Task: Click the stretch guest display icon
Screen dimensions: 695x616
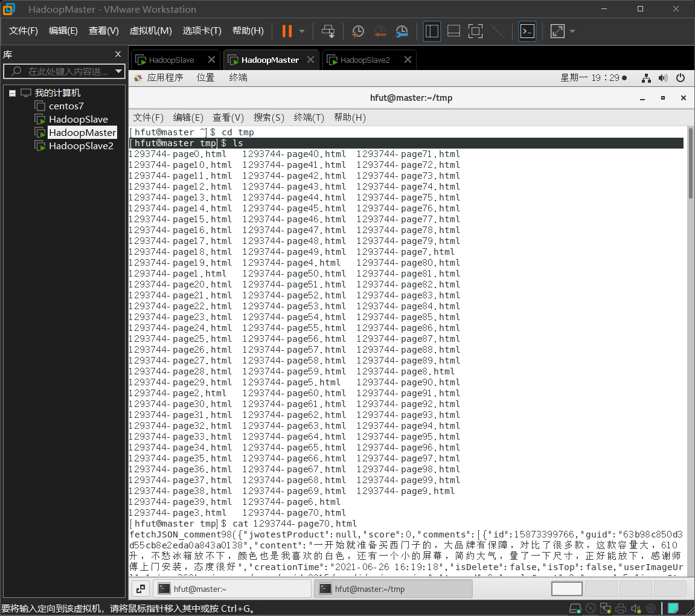Action: (x=557, y=31)
